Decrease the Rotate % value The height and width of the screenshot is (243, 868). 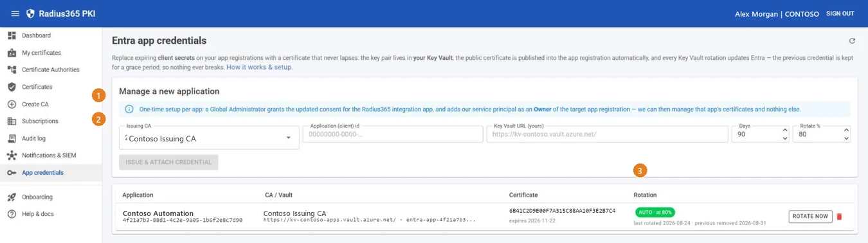pos(846,138)
